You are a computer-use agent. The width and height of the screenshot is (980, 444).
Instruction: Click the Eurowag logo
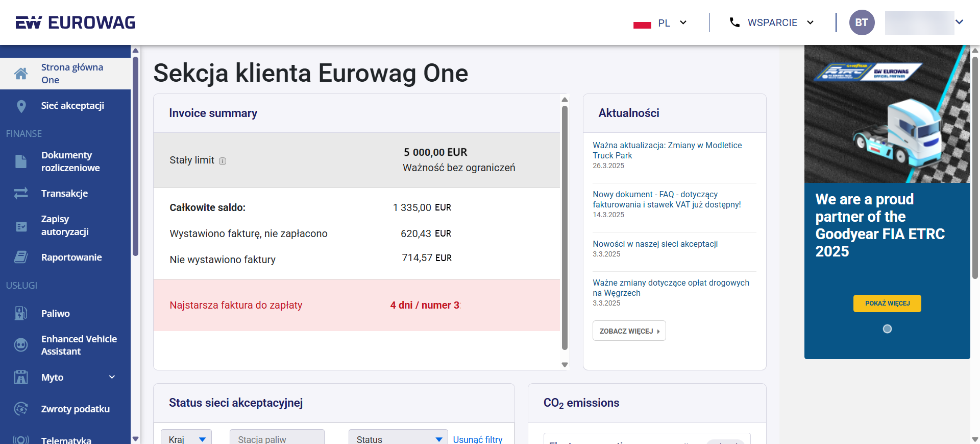[x=75, y=22]
